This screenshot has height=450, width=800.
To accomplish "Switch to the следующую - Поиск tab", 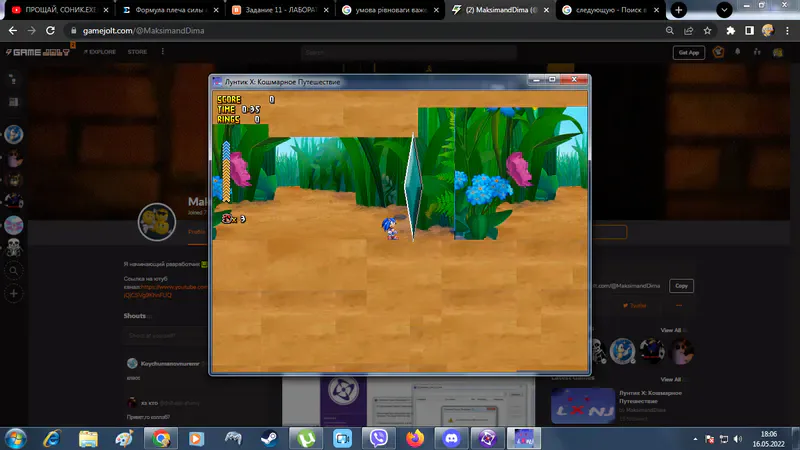I will pyautogui.click(x=610, y=10).
